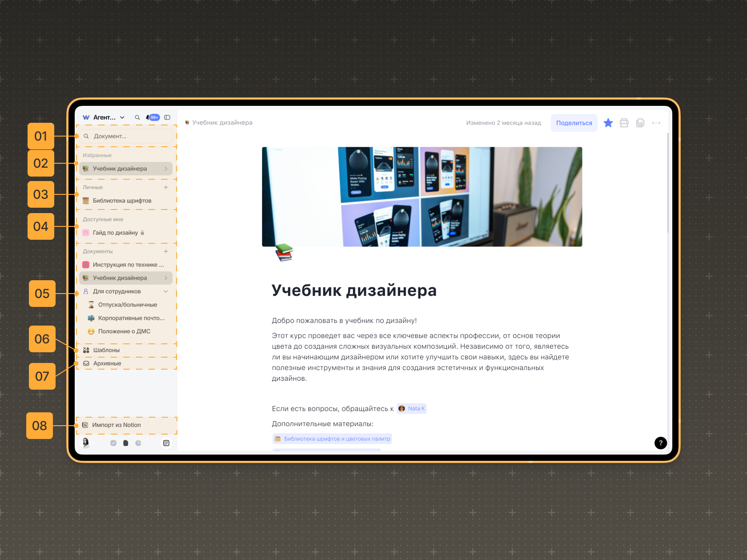747x560 pixels.
Task: Collapse the Для сотрудников folder
Action: tap(166, 291)
